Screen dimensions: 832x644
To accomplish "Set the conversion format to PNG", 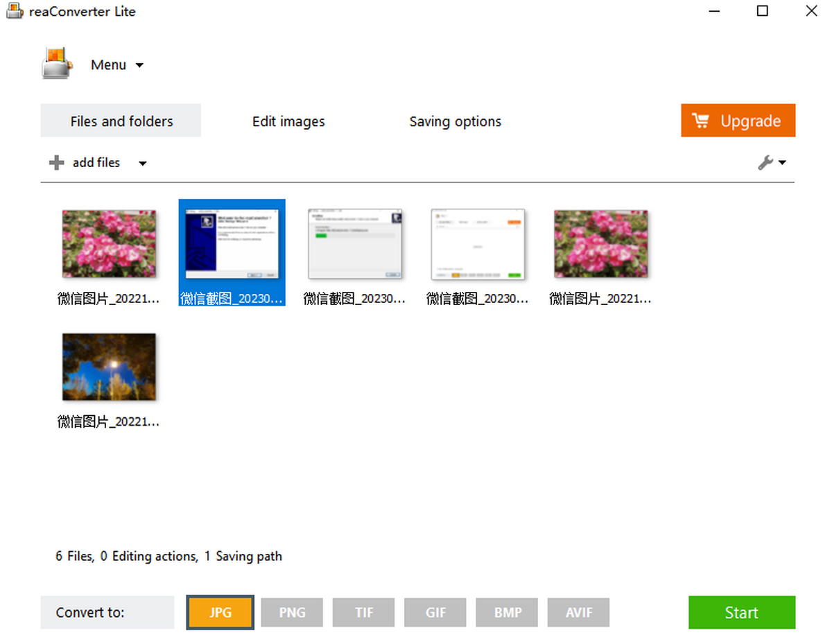I will pos(292,613).
